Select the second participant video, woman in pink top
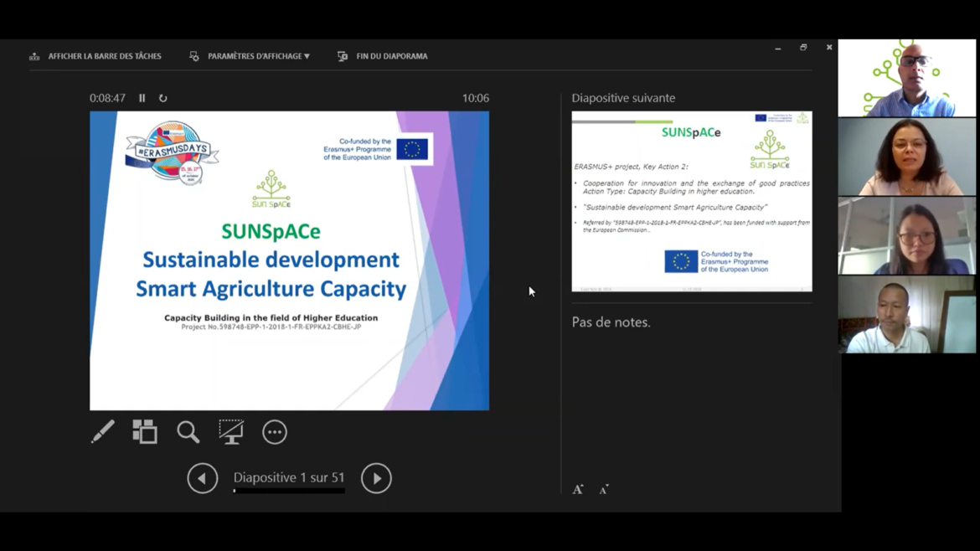 (x=907, y=157)
